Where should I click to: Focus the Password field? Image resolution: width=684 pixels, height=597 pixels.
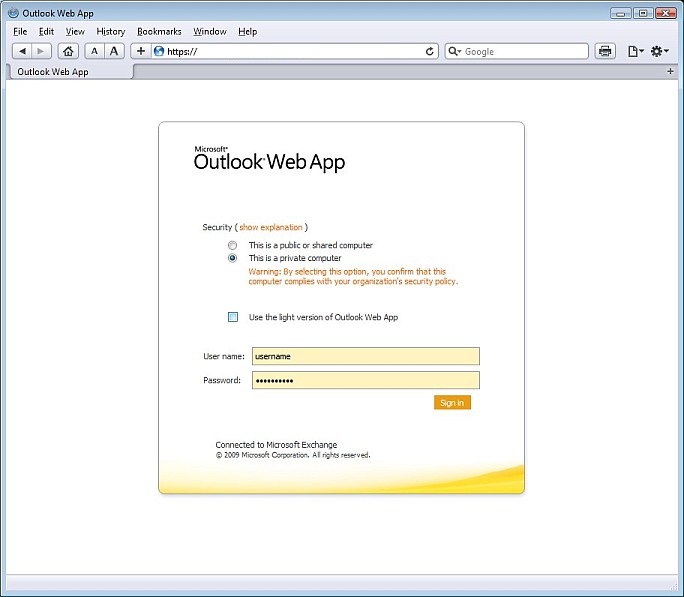pos(366,380)
